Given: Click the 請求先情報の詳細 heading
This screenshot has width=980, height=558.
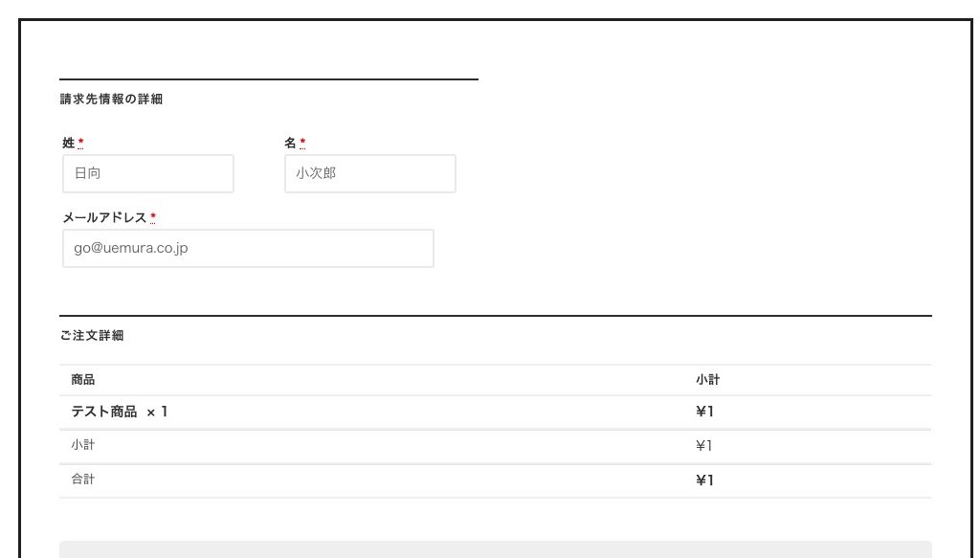Looking at the screenshot, I should pos(111,99).
